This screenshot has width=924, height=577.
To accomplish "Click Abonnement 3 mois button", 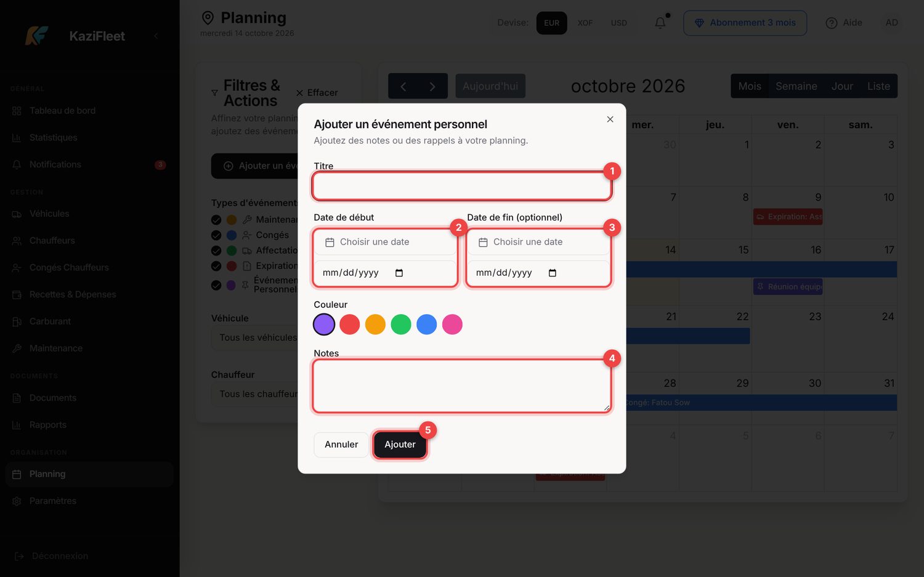I will [x=745, y=23].
